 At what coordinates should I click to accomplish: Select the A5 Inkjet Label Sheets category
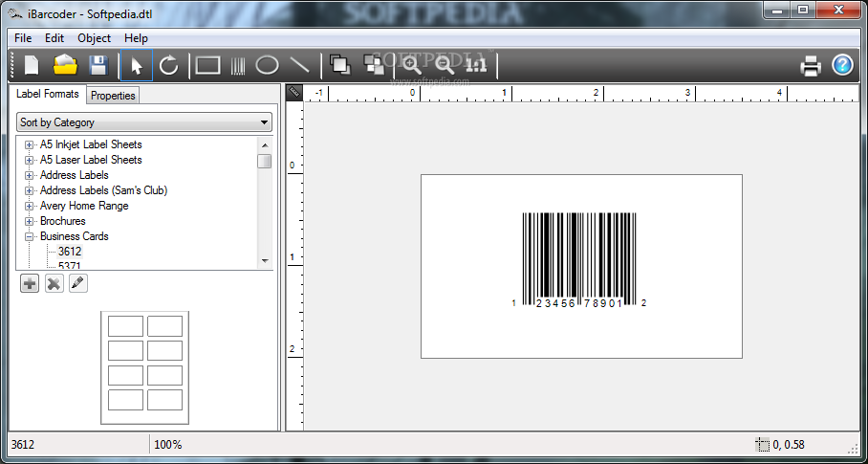[x=91, y=144]
